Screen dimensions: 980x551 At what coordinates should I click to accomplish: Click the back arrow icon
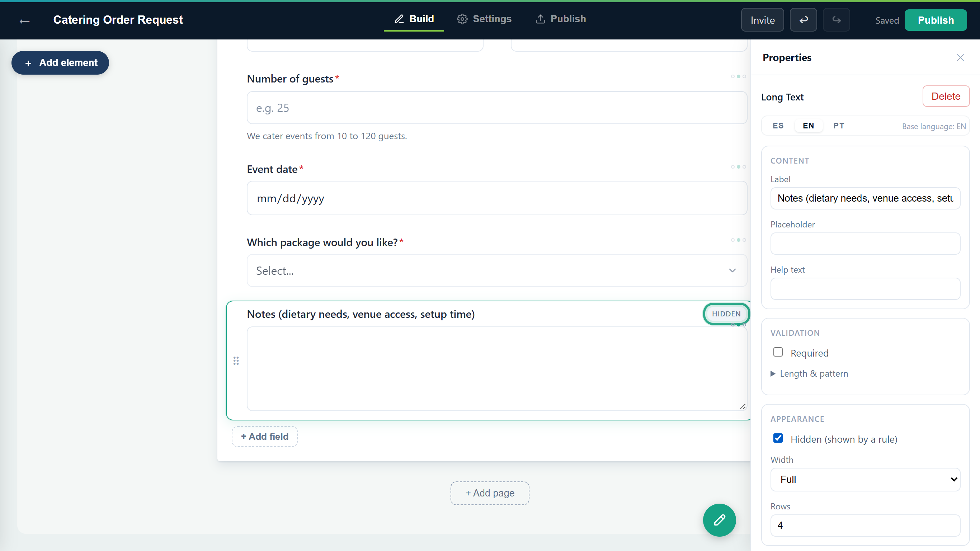(x=24, y=21)
